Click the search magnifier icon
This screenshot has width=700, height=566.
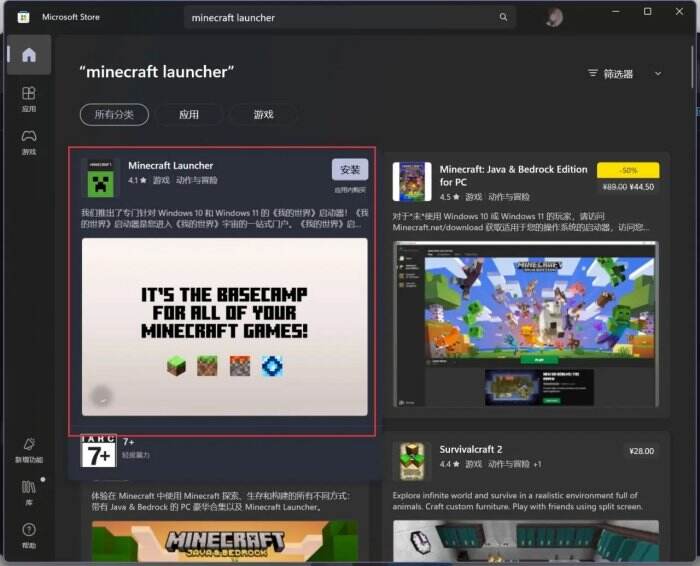[x=503, y=17]
